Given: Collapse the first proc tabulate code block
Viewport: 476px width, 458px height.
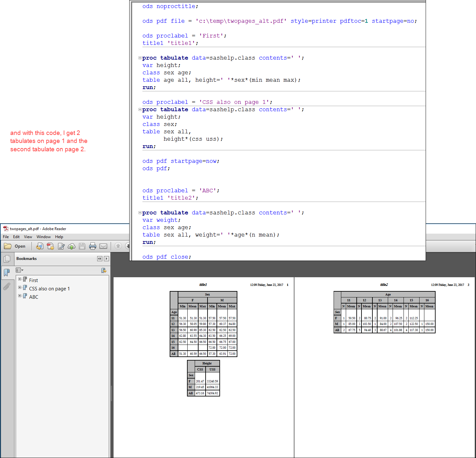Looking at the screenshot, I should click(x=140, y=58).
